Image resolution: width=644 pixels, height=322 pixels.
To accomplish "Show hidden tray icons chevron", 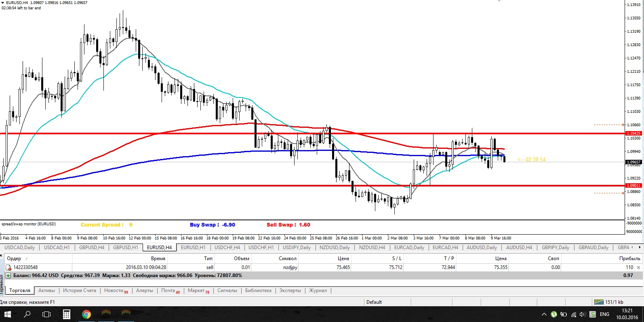I will click(544, 314).
